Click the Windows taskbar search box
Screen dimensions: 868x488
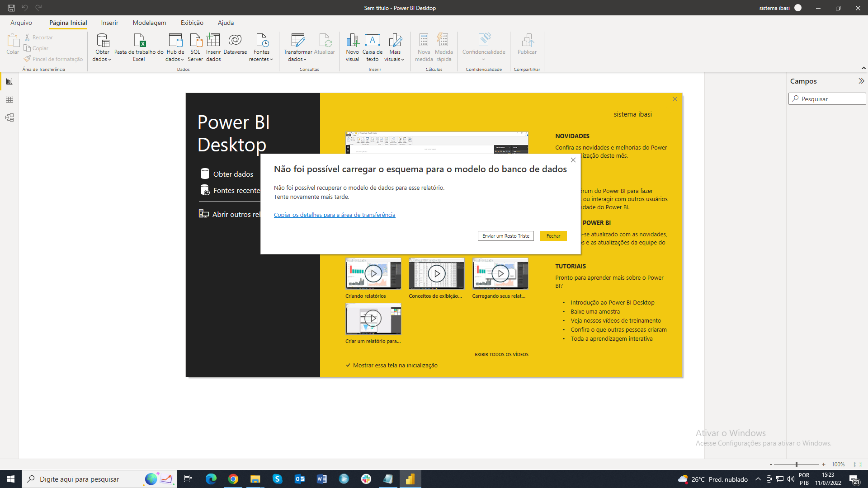(x=99, y=479)
